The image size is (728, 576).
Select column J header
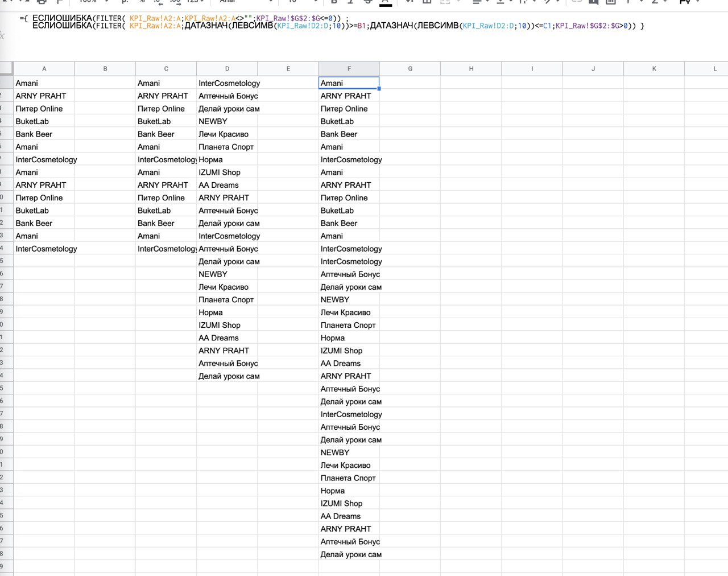pyautogui.click(x=593, y=68)
